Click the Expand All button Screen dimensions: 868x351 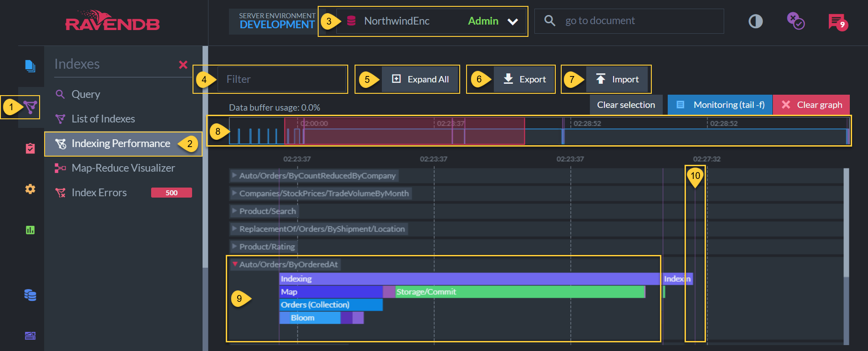click(421, 79)
